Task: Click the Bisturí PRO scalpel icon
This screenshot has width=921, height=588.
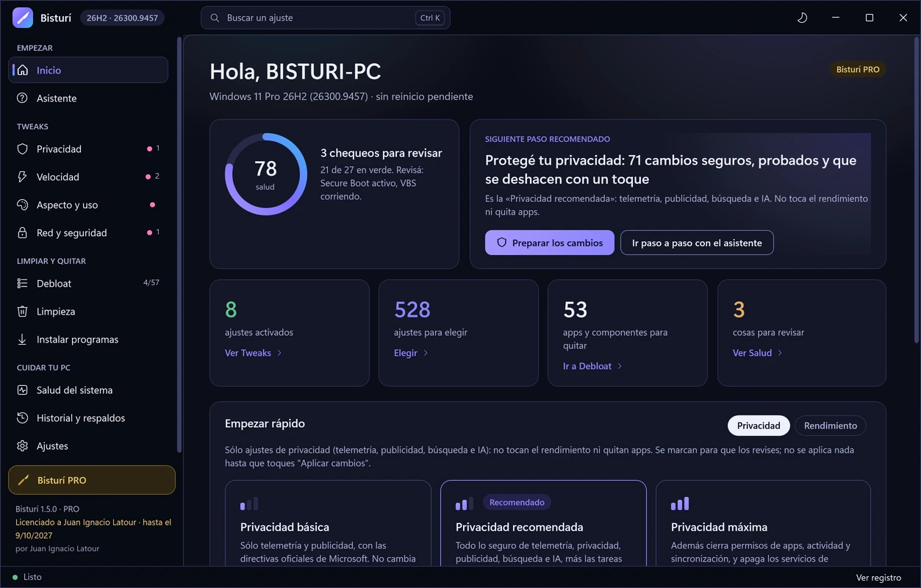Action: coord(23,480)
